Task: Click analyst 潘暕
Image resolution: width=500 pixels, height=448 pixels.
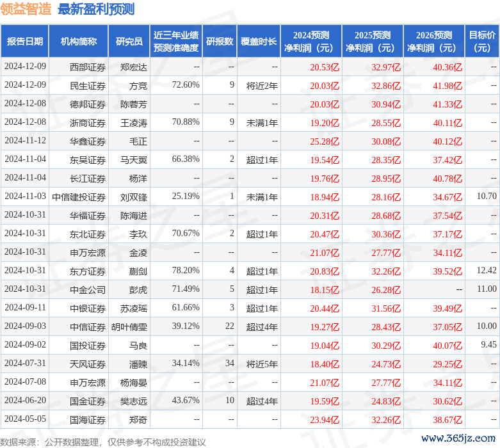Action: point(138,364)
